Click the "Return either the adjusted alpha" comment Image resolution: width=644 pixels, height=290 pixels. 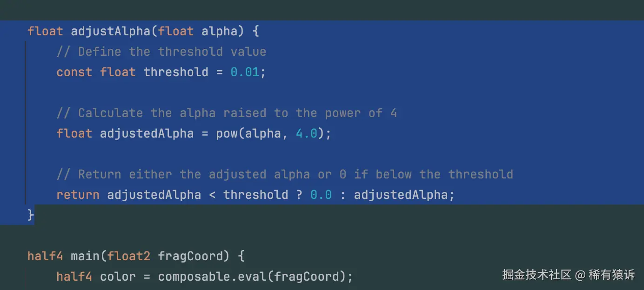[284, 174]
